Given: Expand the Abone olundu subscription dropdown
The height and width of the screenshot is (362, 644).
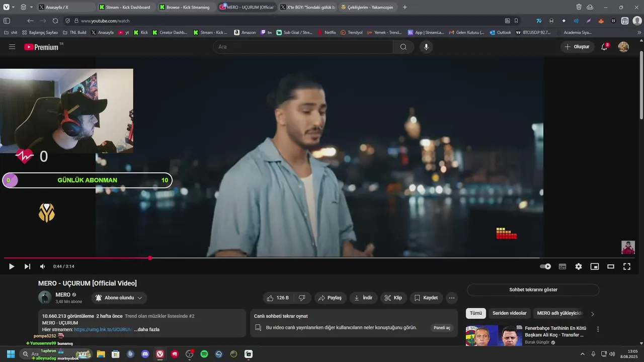Looking at the screenshot, I should coord(119,298).
